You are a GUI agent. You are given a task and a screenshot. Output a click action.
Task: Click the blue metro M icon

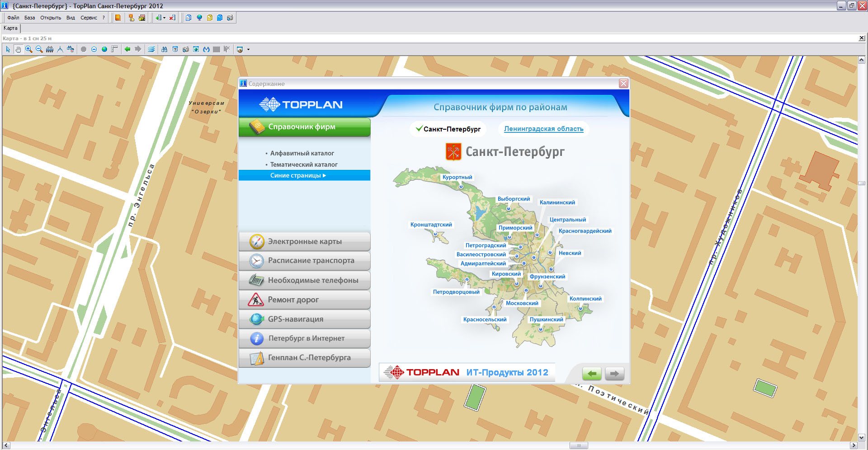click(206, 49)
